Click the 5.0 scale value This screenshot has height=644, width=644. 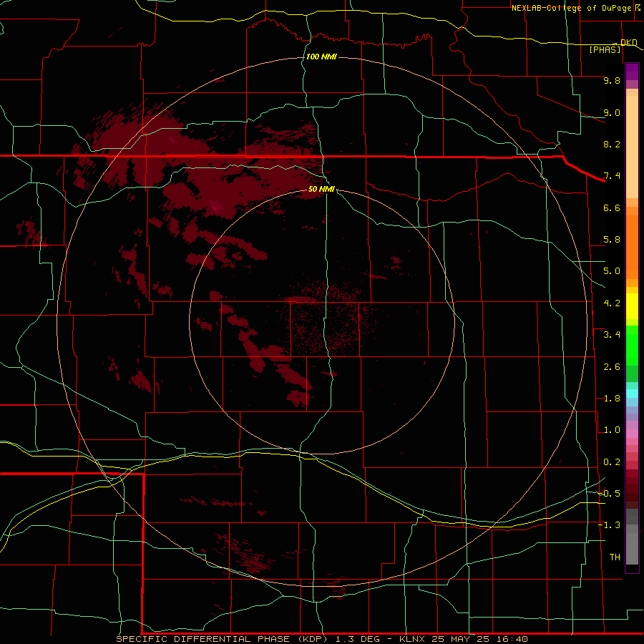coord(612,271)
